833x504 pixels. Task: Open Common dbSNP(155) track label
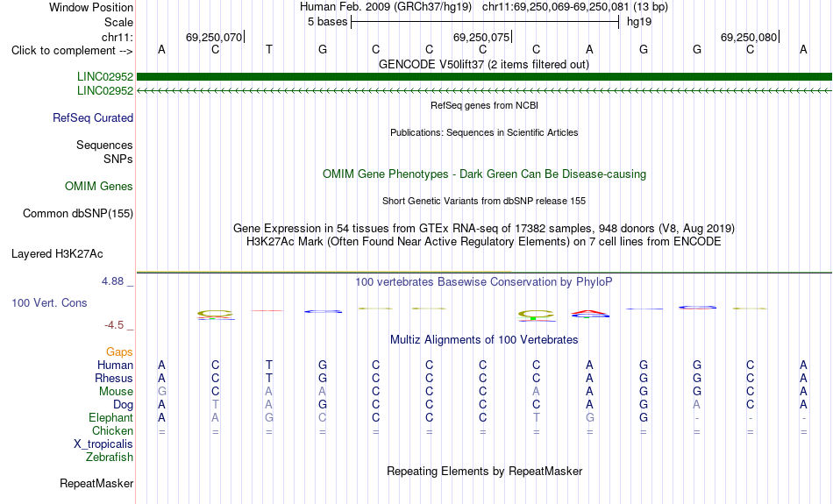pos(78,214)
